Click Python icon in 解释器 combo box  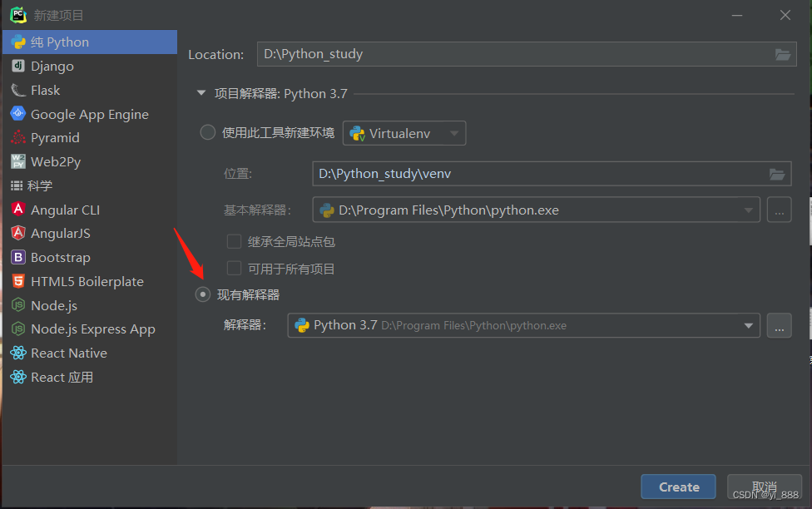pos(302,325)
